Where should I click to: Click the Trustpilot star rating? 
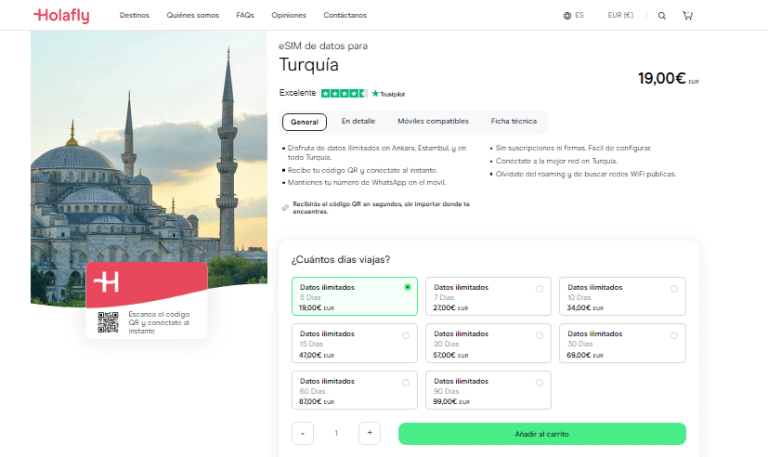[344, 93]
